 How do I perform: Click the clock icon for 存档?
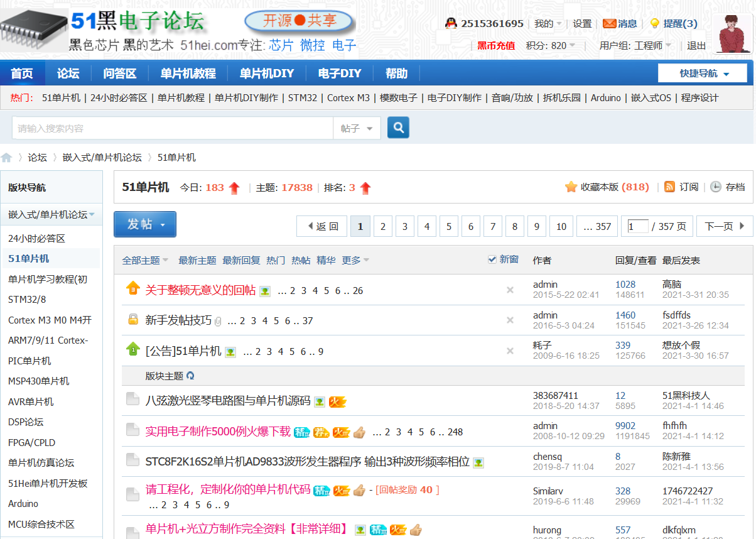pyautogui.click(x=716, y=187)
